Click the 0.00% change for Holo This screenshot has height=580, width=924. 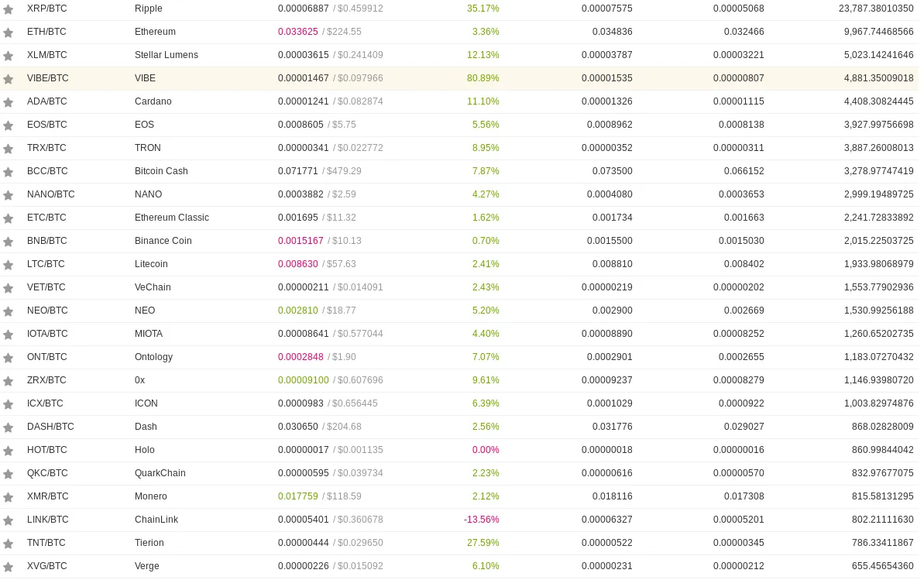[486, 450]
